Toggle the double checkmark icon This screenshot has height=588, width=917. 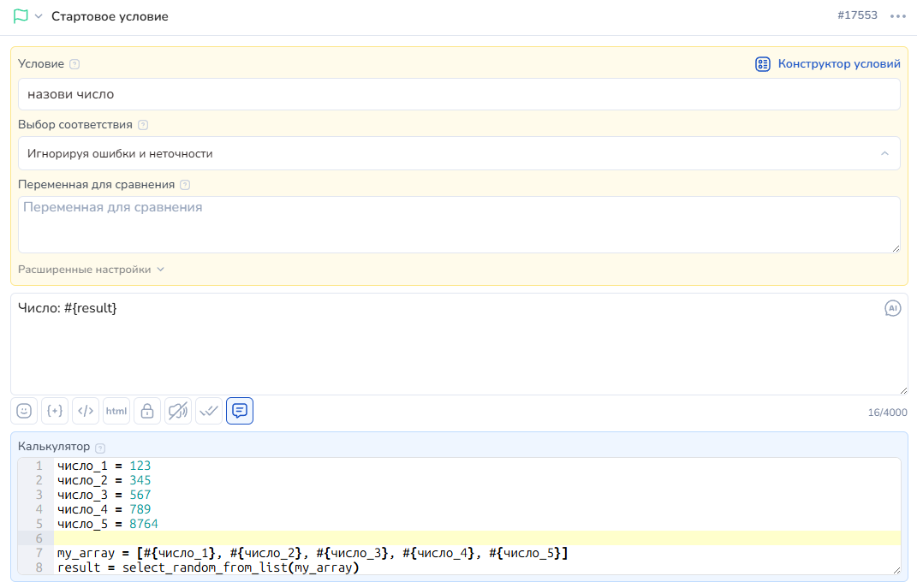point(209,411)
